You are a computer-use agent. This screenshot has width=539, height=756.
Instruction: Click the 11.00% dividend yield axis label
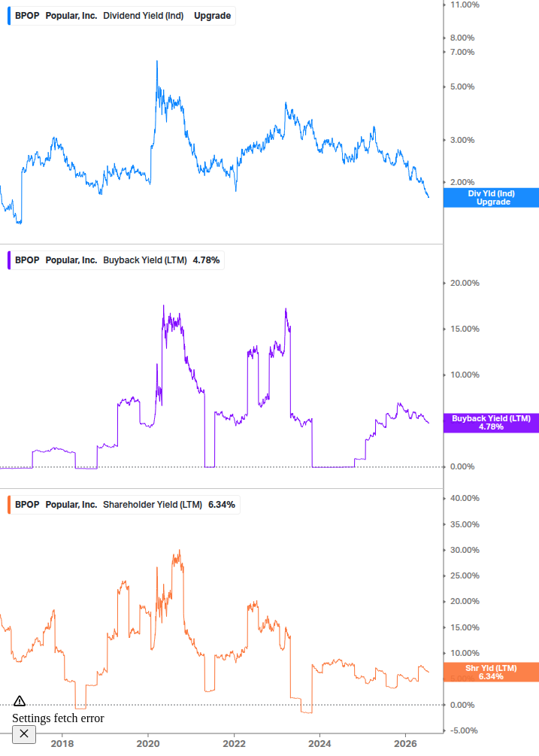pyautogui.click(x=465, y=5)
